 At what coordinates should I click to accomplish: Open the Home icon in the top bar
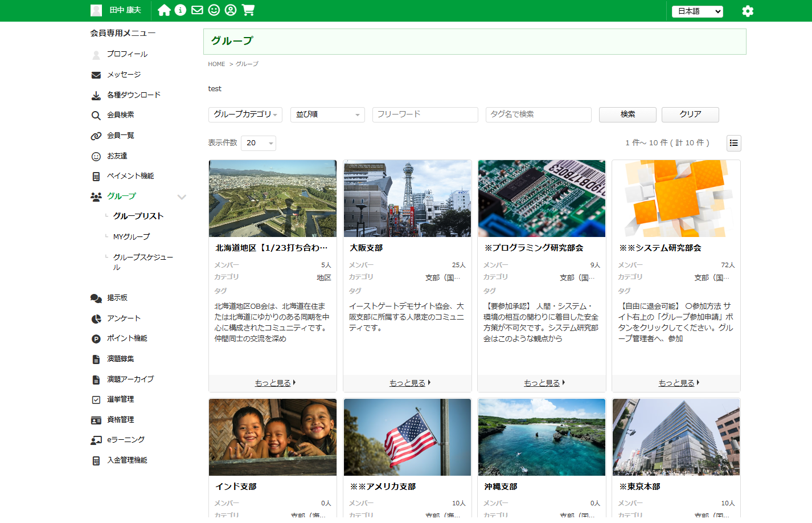click(x=164, y=10)
